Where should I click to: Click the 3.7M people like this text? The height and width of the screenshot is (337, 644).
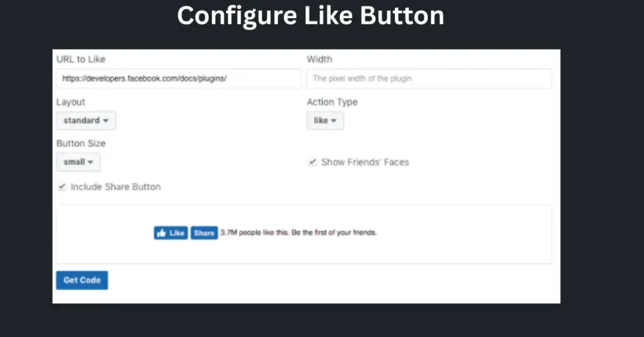[254, 233]
